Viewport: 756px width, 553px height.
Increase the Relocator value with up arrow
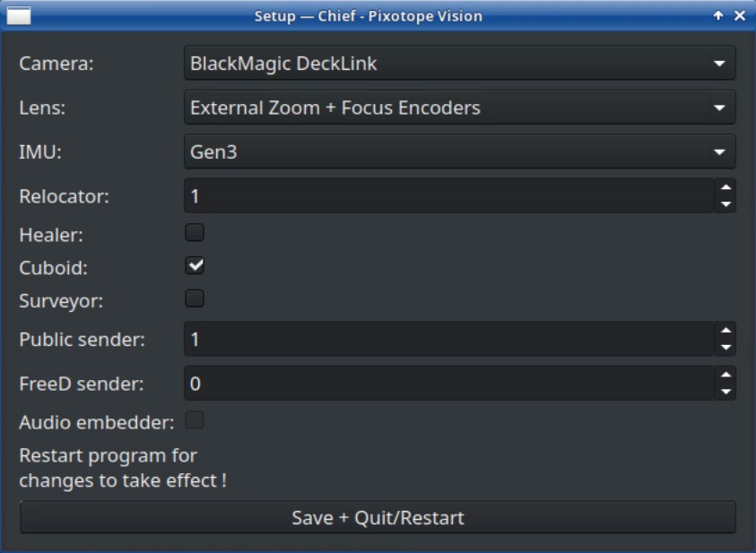[726, 187]
